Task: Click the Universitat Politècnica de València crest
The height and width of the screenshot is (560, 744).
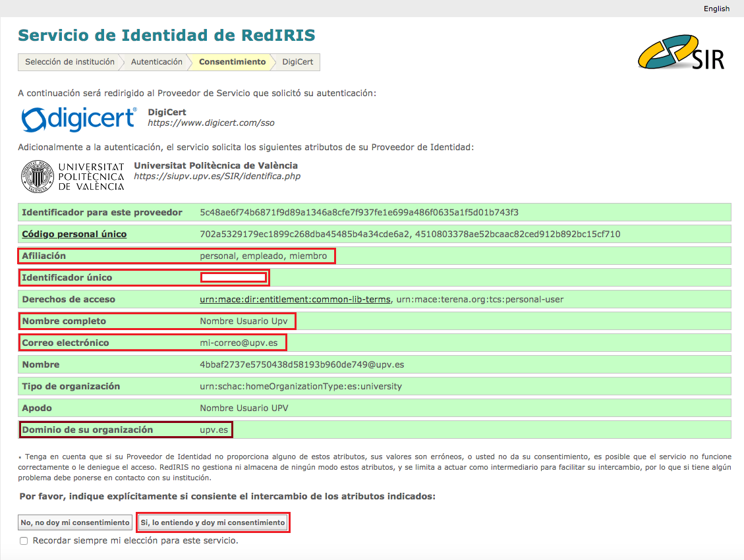Action: (36, 177)
